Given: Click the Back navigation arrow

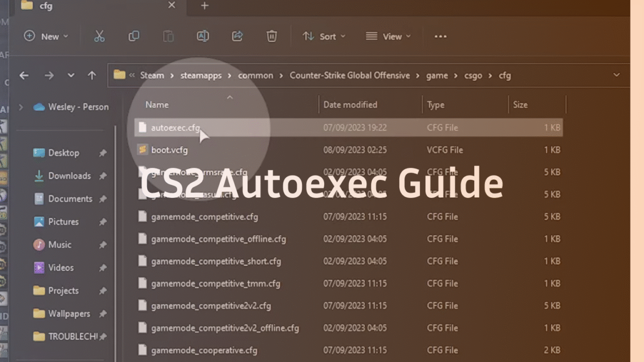Looking at the screenshot, I should [x=24, y=75].
